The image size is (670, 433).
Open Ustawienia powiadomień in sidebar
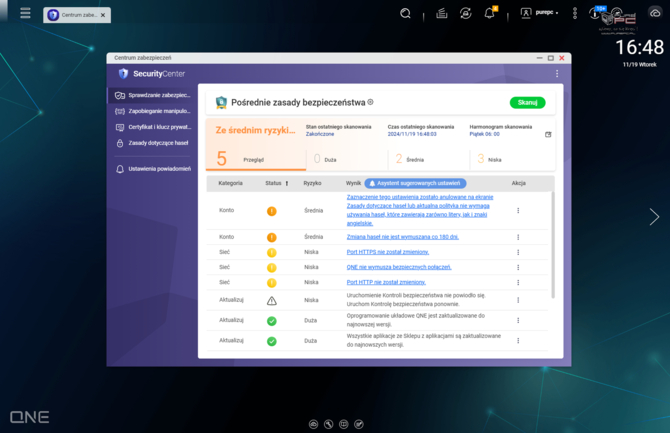pos(153,169)
